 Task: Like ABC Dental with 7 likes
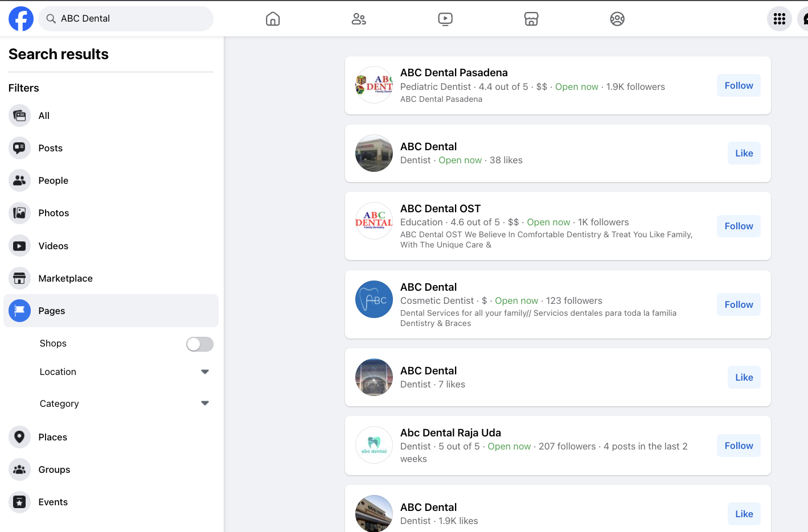click(744, 377)
